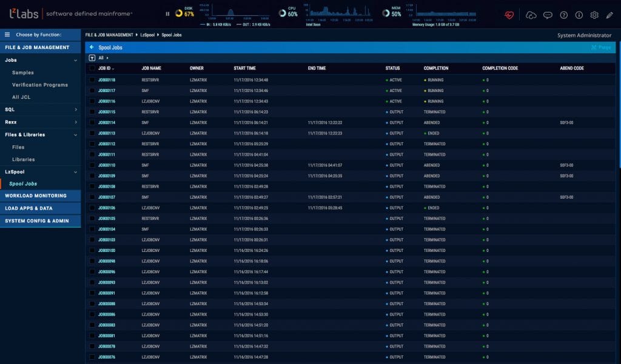Collapse the Jobs section in the sidebar

coord(41,60)
